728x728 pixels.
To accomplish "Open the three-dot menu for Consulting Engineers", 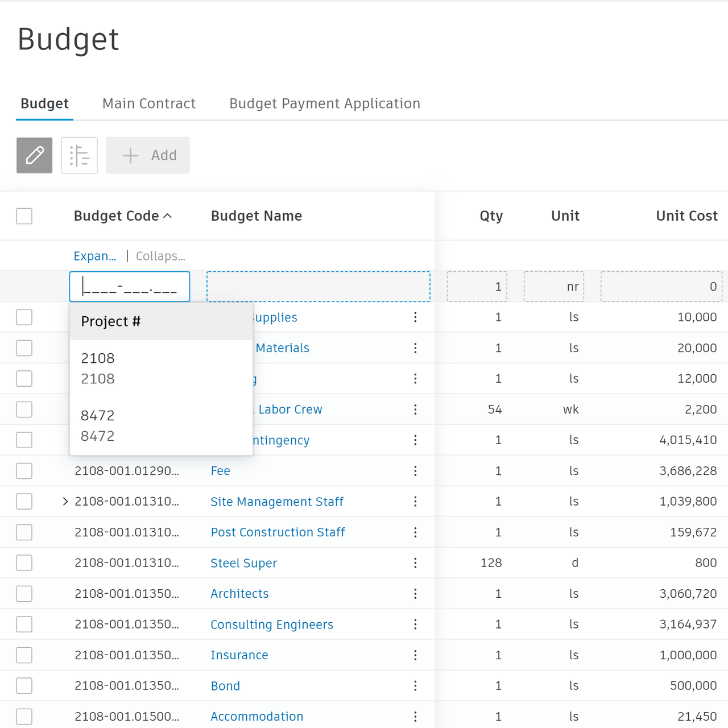I will 415,624.
